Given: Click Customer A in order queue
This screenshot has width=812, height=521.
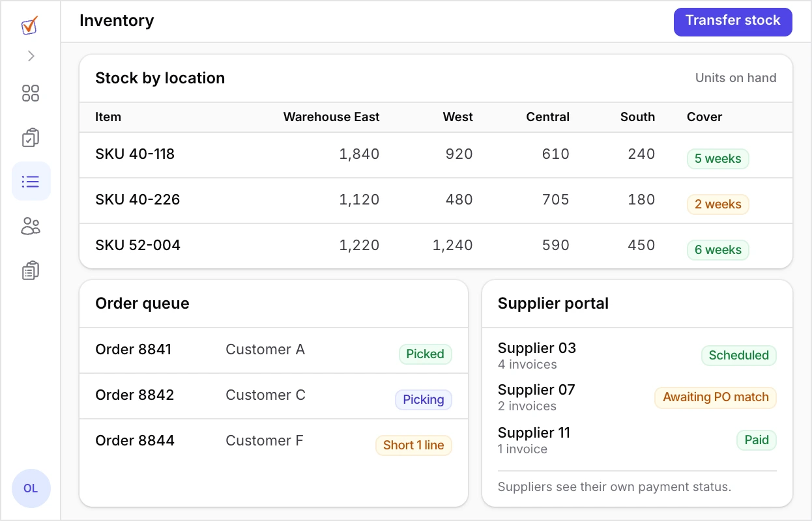Looking at the screenshot, I should click(265, 350).
